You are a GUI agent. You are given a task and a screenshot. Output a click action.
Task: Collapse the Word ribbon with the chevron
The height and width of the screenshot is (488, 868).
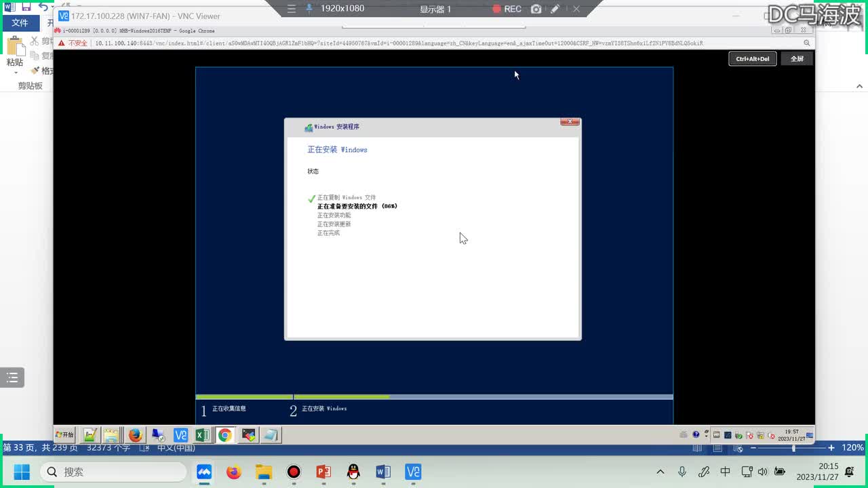point(860,86)
